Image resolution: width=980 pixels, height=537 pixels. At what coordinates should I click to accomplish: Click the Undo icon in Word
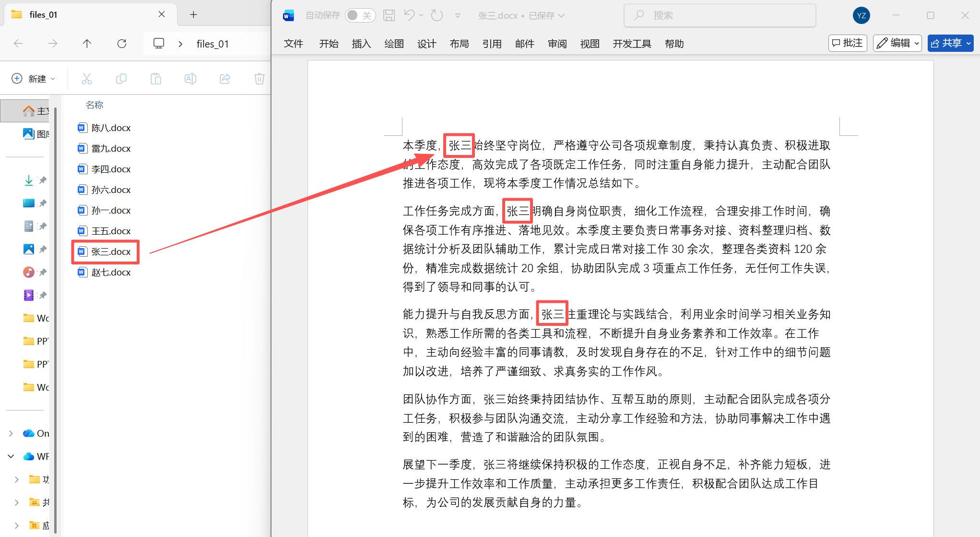(x=410, y=15)
